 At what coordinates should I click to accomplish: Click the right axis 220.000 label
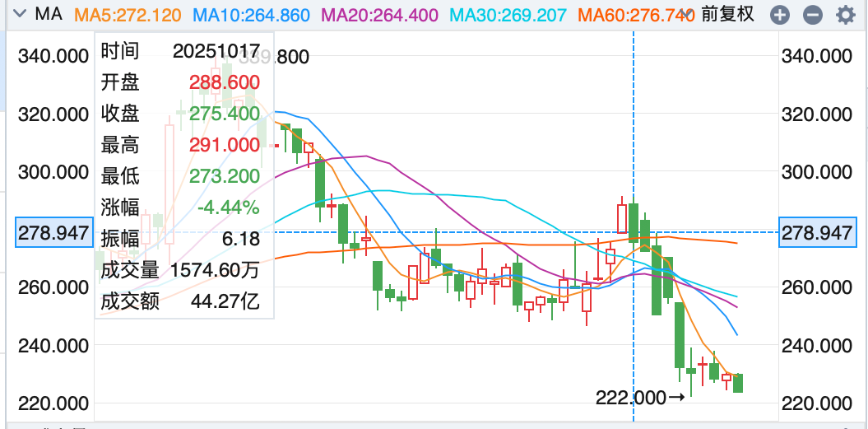(816, 403)
